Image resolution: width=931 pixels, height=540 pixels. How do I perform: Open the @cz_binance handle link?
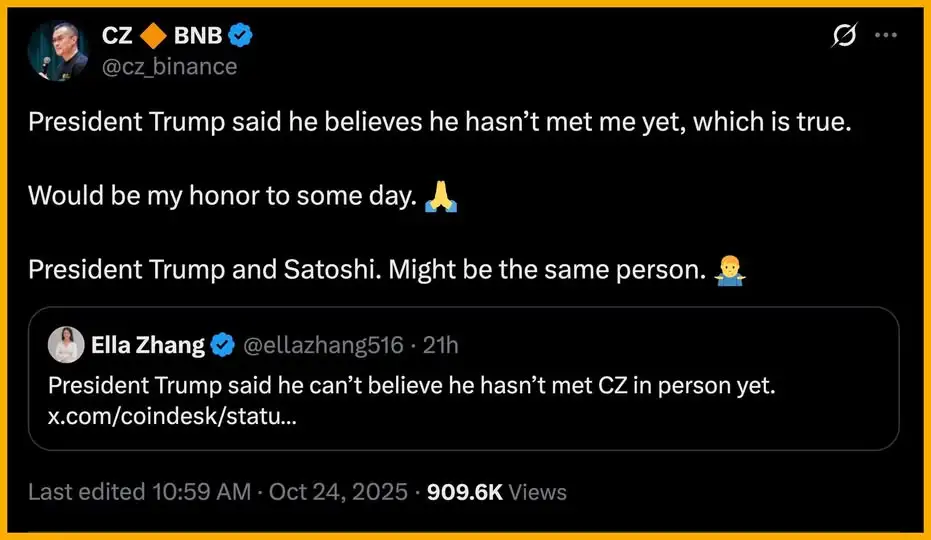click(x=169, y=66)
